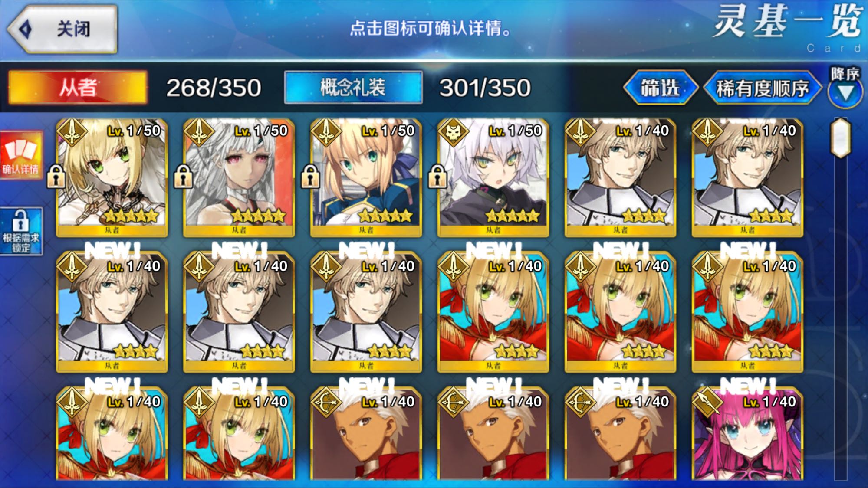Click the Saber class icon on first servant card
Image resolution: width=868 pixels, height=488 pixels.
click(x=72, y=131)
